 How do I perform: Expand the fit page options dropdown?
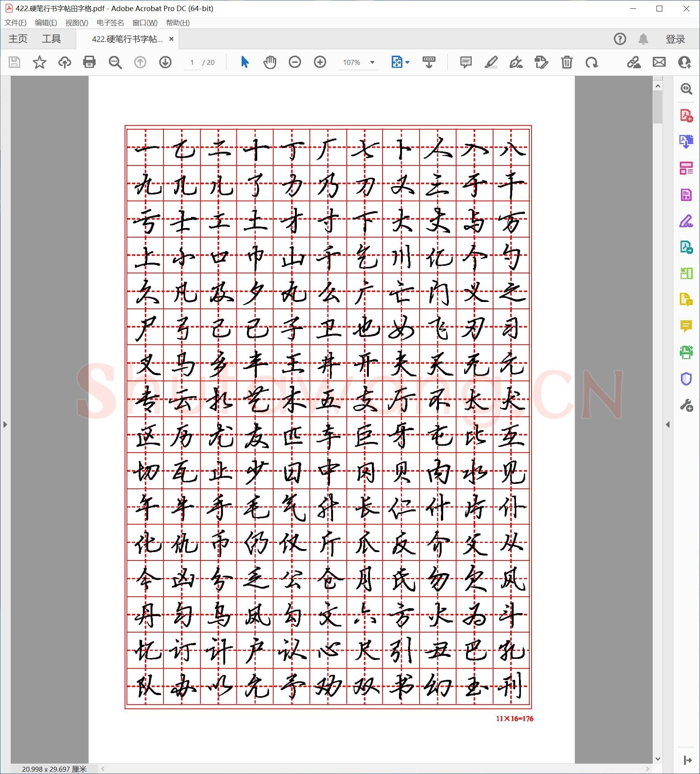pyautogui.click(x=408, y=62)
